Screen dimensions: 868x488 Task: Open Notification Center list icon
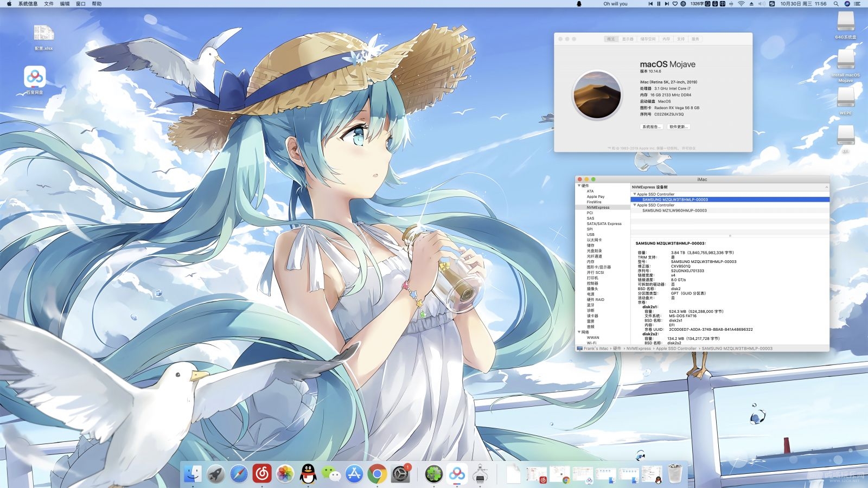point(858,4)
